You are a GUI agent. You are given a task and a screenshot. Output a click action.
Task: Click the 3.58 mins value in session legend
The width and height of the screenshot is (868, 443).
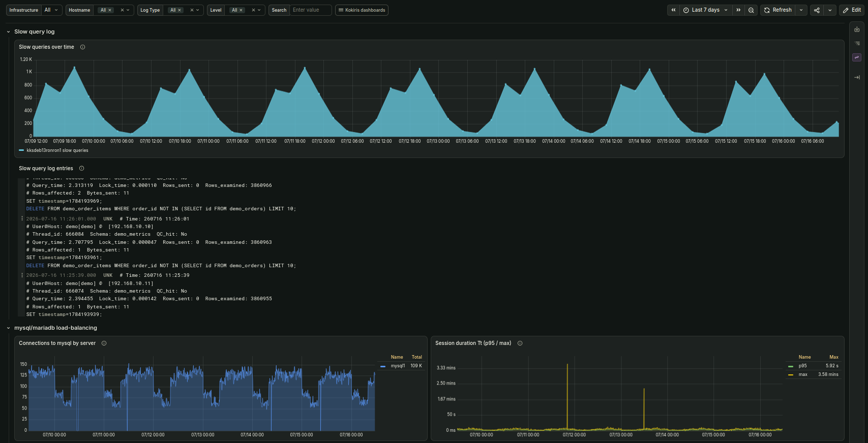[x=828, y=374]
